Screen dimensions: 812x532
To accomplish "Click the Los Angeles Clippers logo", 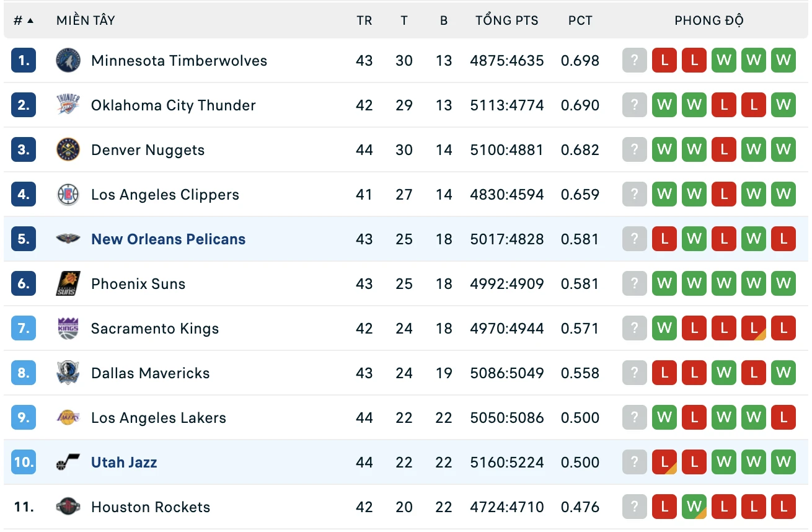I will (68, 195).
